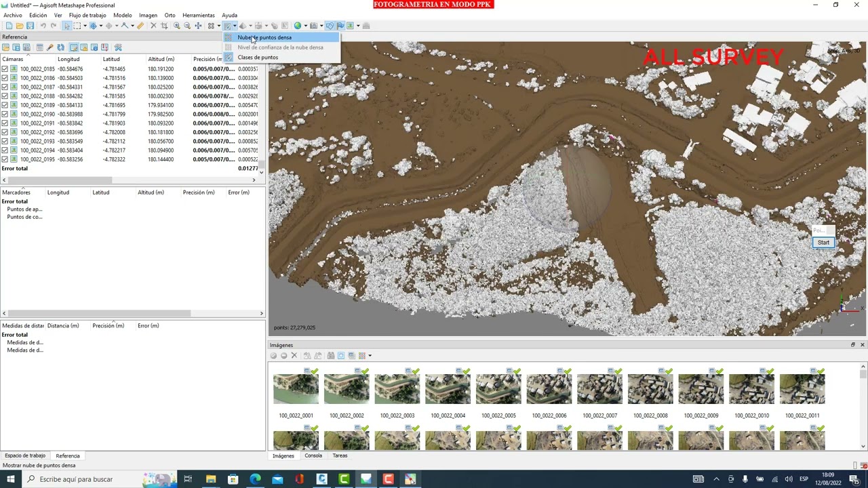The image size is (868, 488).
Task: Crop selection with the crop icon
Action: [x=163, y=26]
